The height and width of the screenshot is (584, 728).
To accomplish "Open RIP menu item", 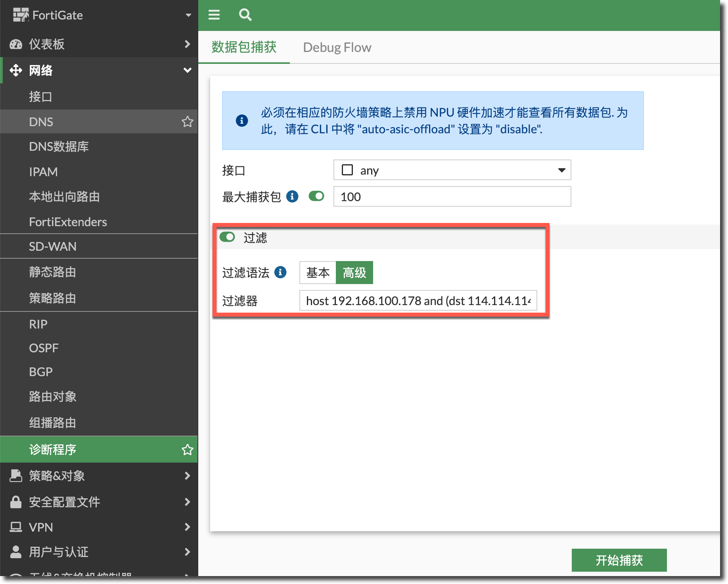I will click(x=99, y=324).
